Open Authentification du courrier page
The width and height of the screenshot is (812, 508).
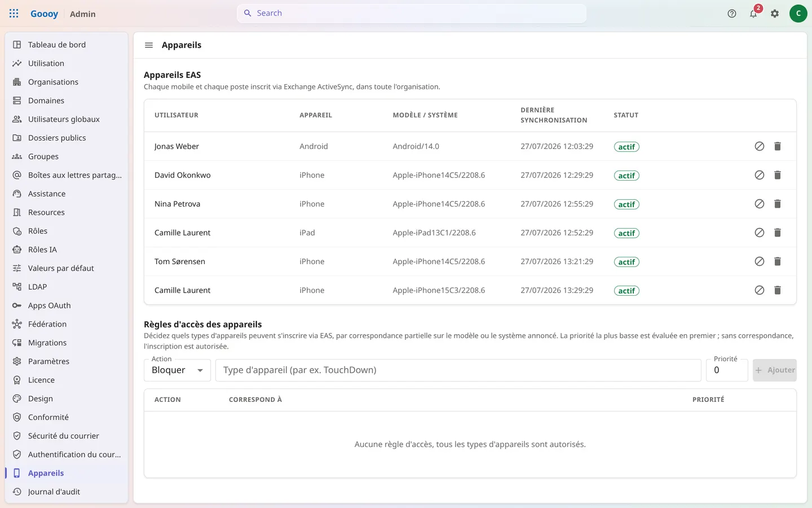click(67, 454)
